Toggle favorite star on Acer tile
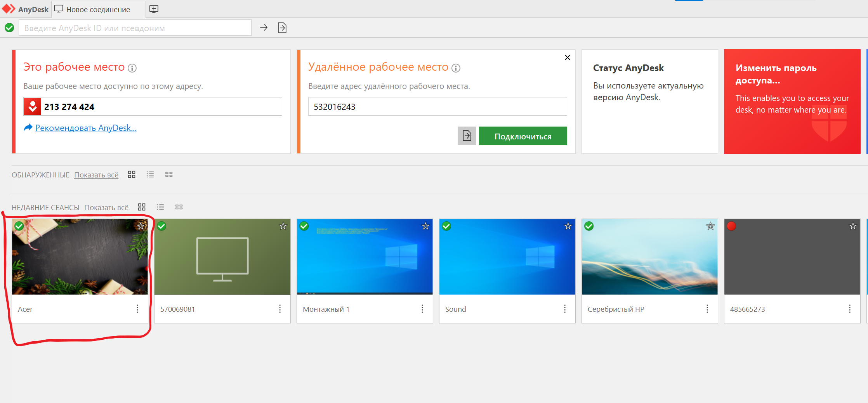The image size is (868, 403). [x=141, y=226]
